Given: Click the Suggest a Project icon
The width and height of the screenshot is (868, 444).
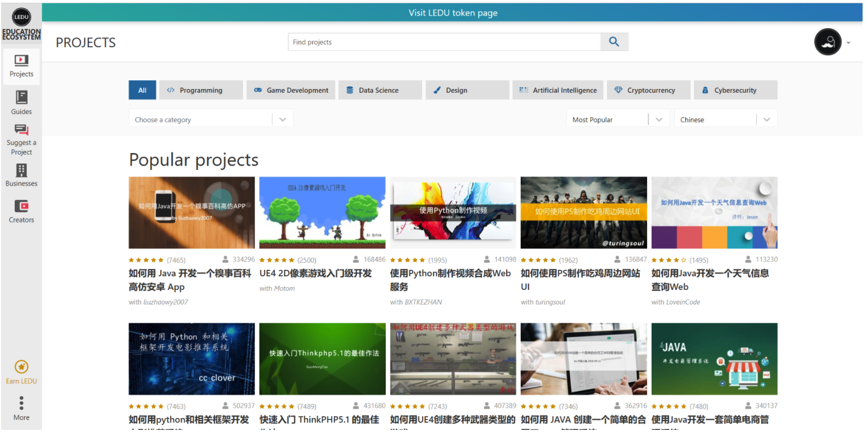Looking at the screenshot, I should click(21, 130).
